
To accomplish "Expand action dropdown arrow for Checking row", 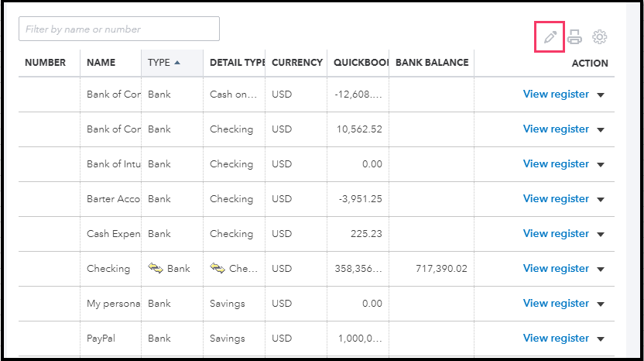I will [601, 270].
